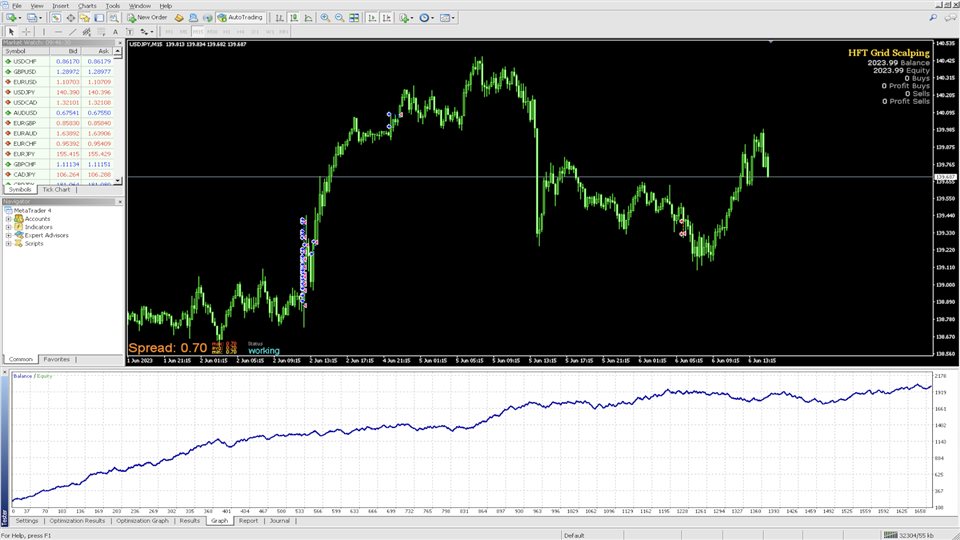
Task: Switch chart to line chart icon
Action: (309, 17)
